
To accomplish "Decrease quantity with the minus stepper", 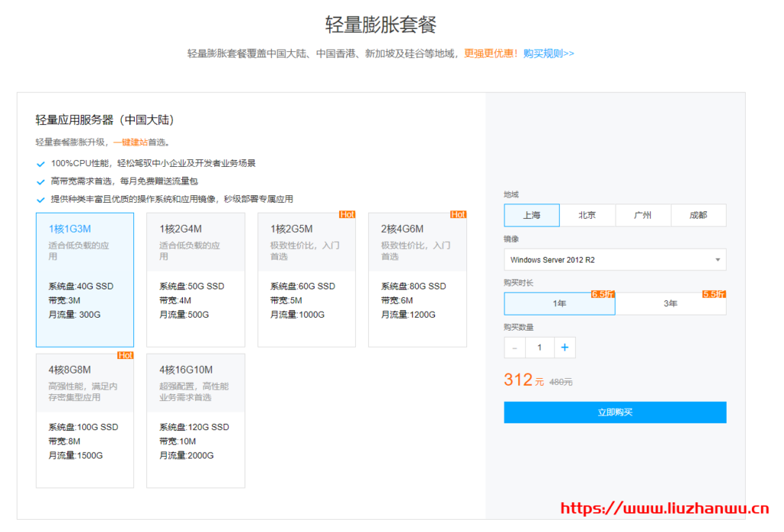I will (514, 347).
